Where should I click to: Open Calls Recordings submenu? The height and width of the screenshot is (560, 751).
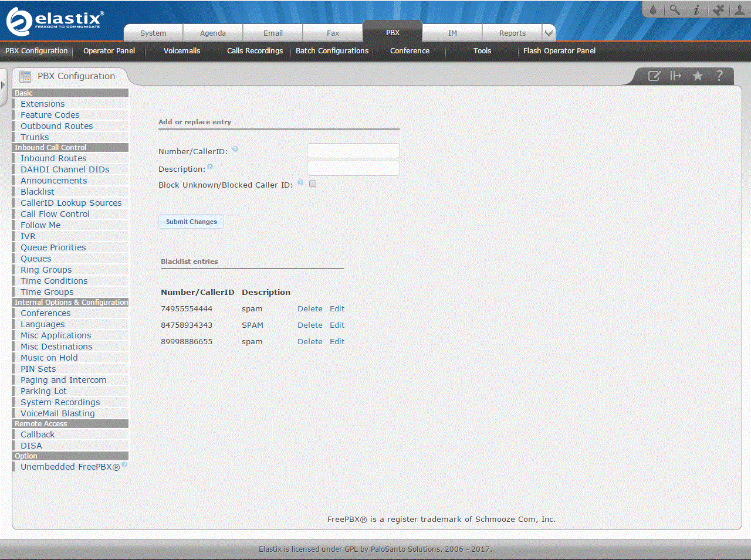click(255, 50)
